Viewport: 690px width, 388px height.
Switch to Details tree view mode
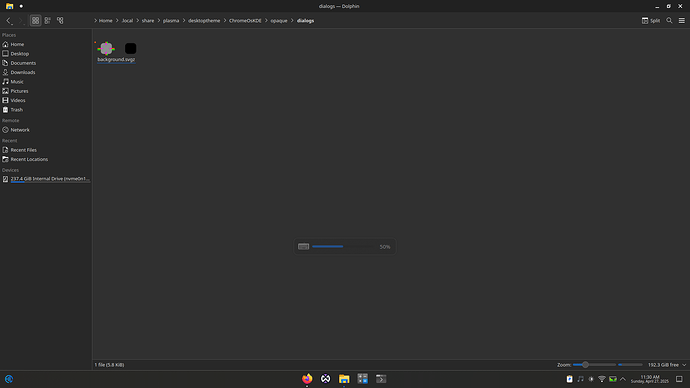click(x=60, y=20)
